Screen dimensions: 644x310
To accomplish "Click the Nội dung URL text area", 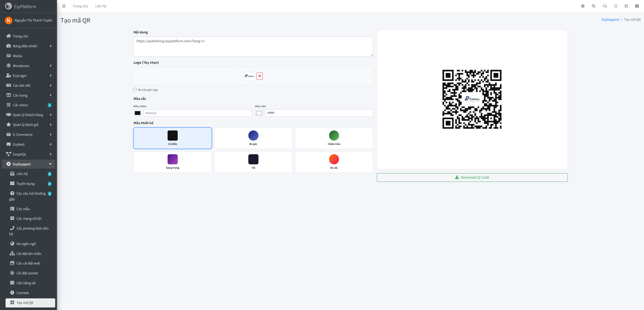I will pyautogui.click(x=253, y=47).
